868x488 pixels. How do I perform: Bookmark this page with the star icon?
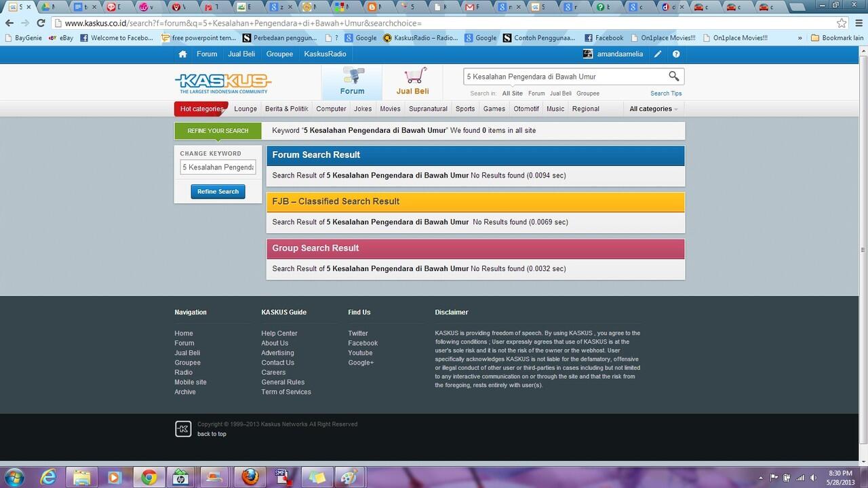point(841,23)
